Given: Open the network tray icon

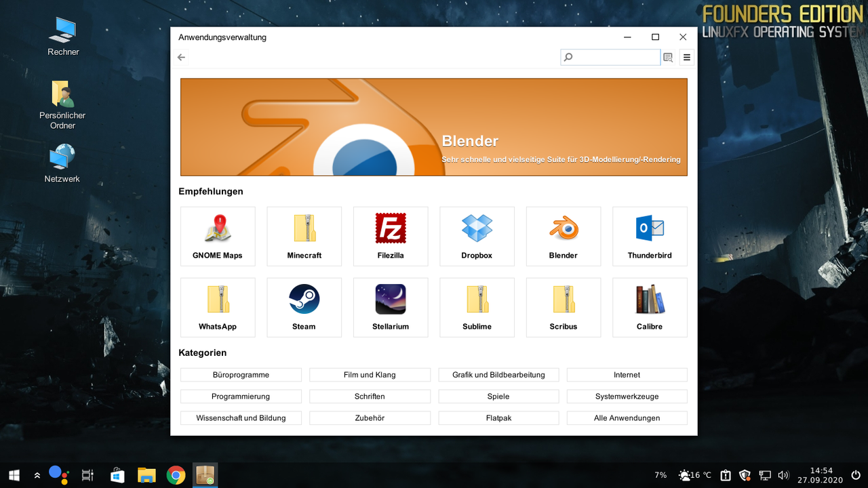Looking at the screenshot, I should (x=765, y=475).
